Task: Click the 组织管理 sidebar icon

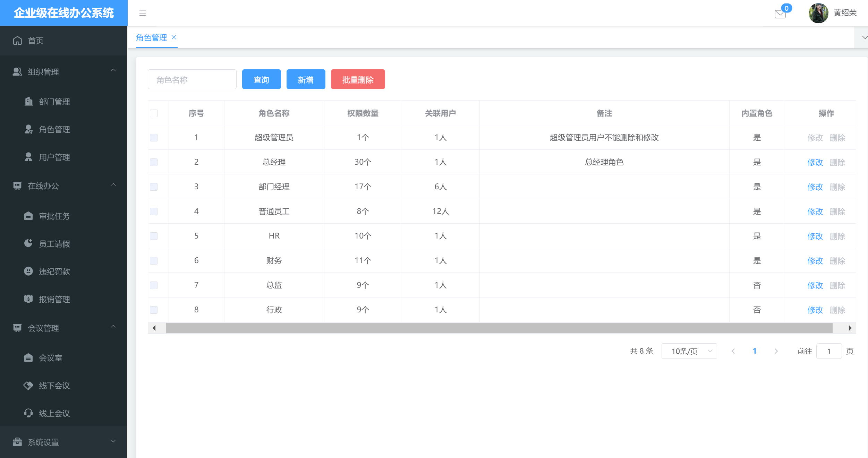Action: pyautogui.click(x=17, y=72)
